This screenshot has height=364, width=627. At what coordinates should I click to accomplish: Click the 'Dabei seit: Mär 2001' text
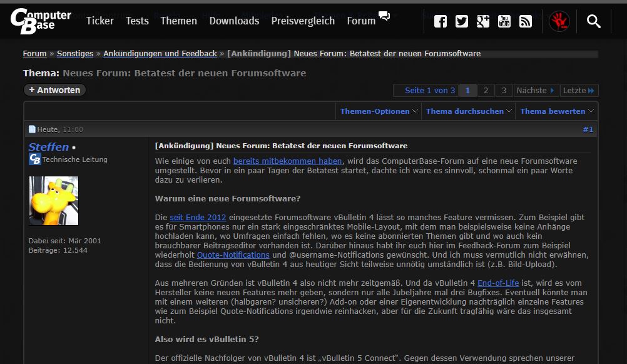coord(65,241)
